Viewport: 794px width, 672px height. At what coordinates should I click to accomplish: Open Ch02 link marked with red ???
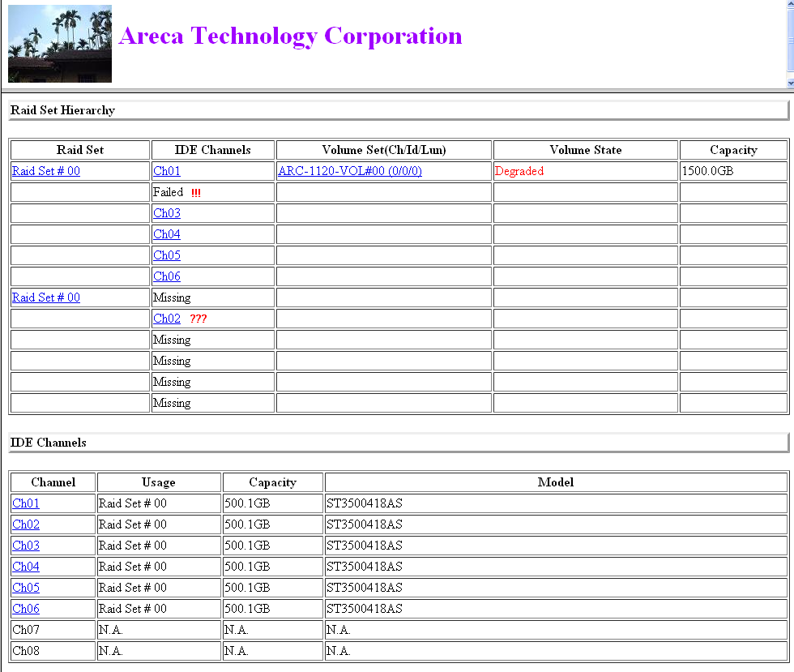(167, 319)
